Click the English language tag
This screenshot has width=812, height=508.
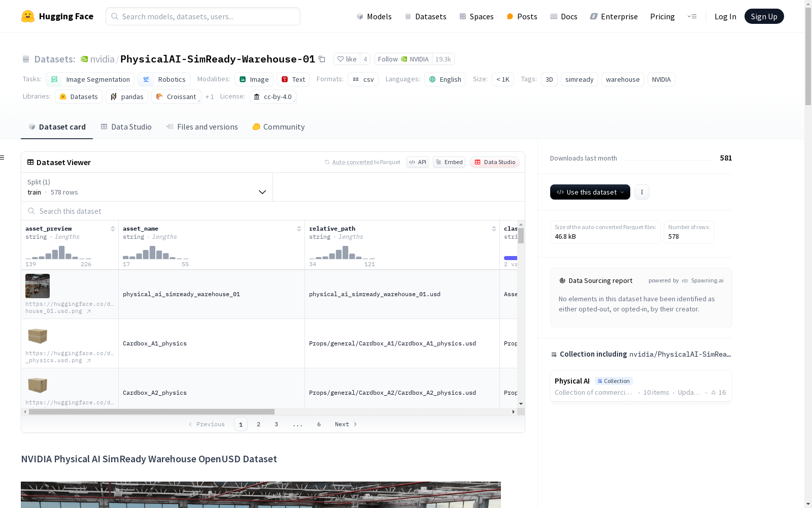coord(445,79)
